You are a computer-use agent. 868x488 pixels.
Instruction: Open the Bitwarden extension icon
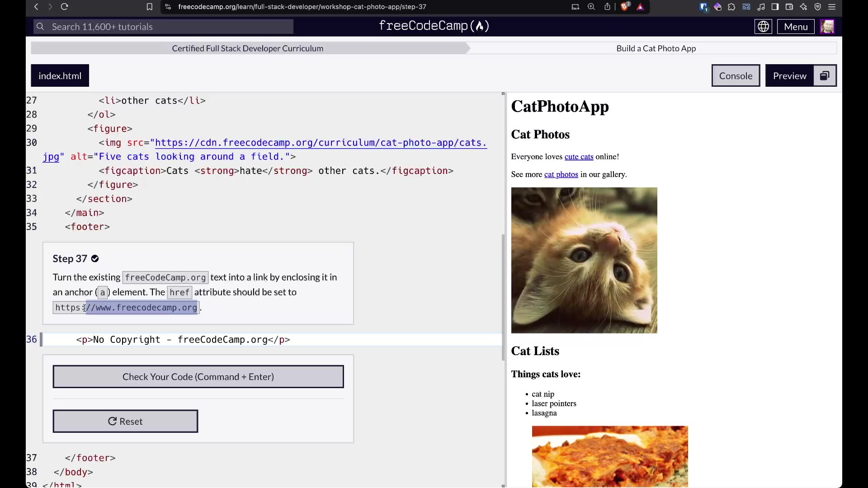pos(703,7)
